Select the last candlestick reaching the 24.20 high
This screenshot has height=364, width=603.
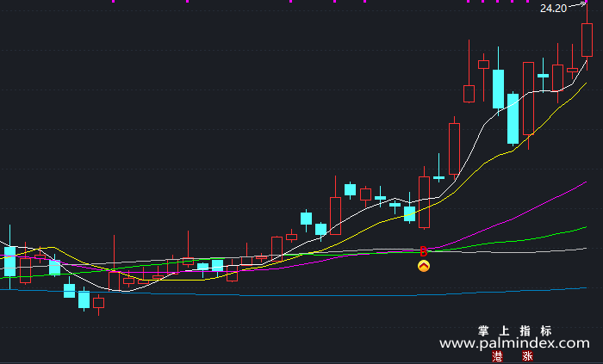[x=587, y=40]
